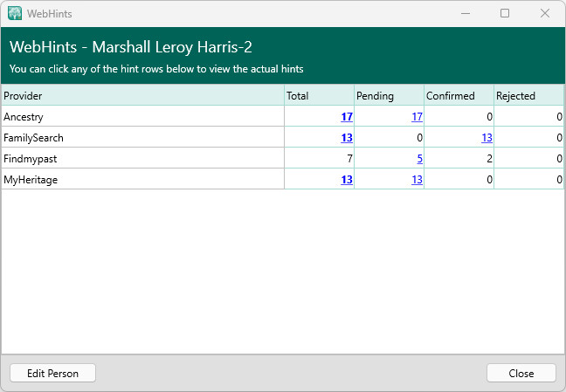The height and width of the screenshot is (392, 566).
Task: Select the Provider column header
Action: 142,95
